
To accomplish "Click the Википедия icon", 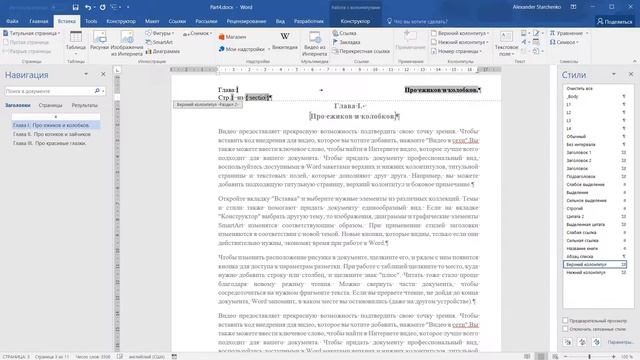I will (x=284, y=41).
